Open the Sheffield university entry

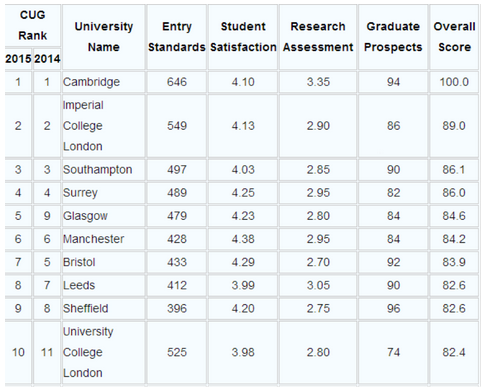[x=86, y=308]
